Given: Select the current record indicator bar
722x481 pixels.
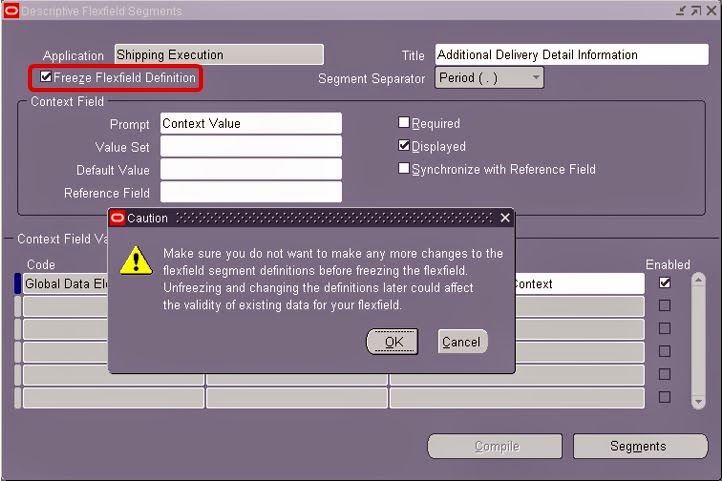Looking at the screenshot, I should point(18,284).
